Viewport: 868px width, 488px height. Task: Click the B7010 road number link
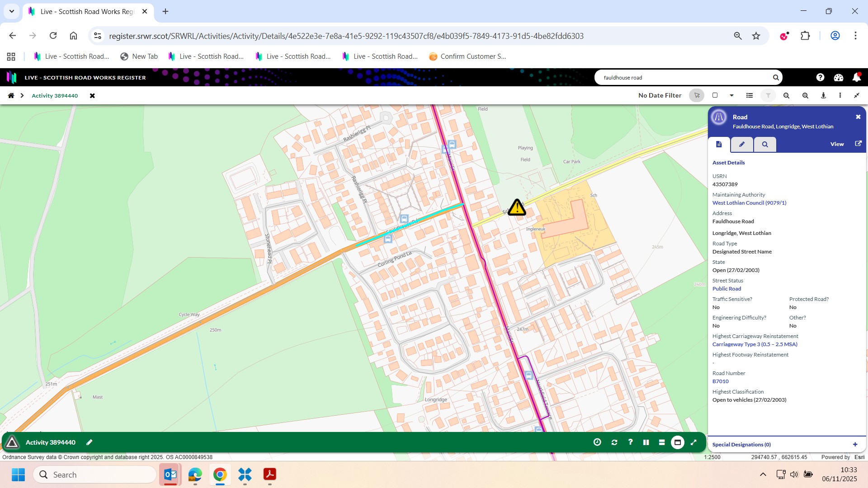tap(720, 381)
